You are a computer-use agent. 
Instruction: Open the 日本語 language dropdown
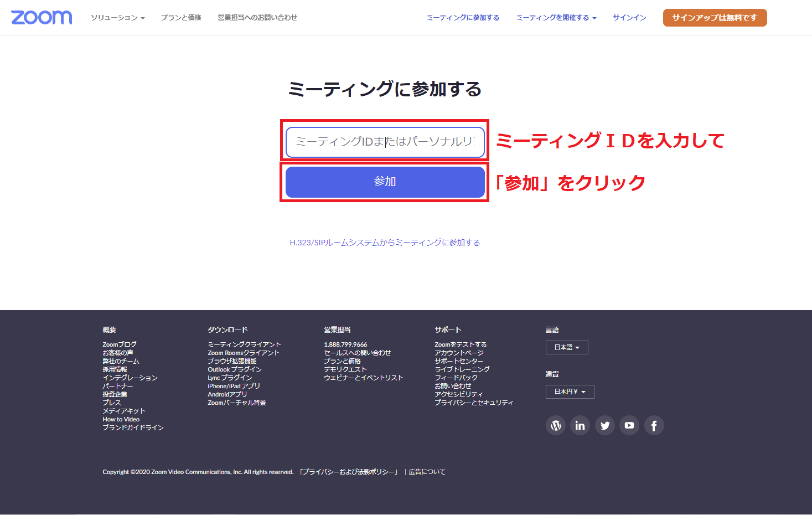567,347
